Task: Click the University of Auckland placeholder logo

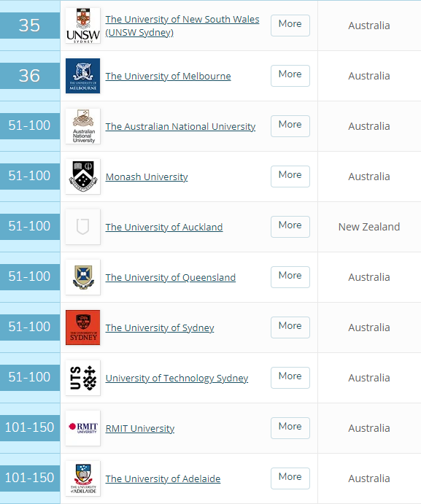Action: 82,227
